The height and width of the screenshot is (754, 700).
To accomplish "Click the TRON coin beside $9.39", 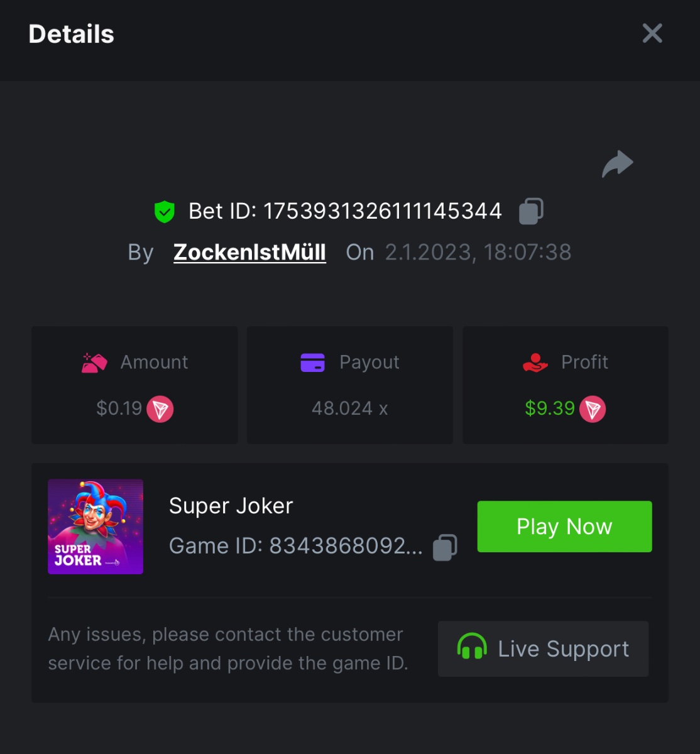I will coord(593,409).
